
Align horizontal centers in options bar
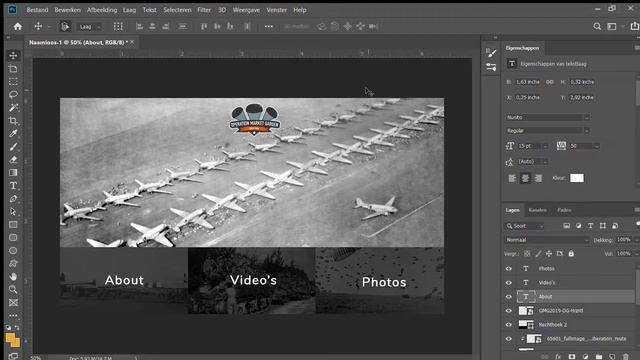pyautogui.click(x=152, y=27)
